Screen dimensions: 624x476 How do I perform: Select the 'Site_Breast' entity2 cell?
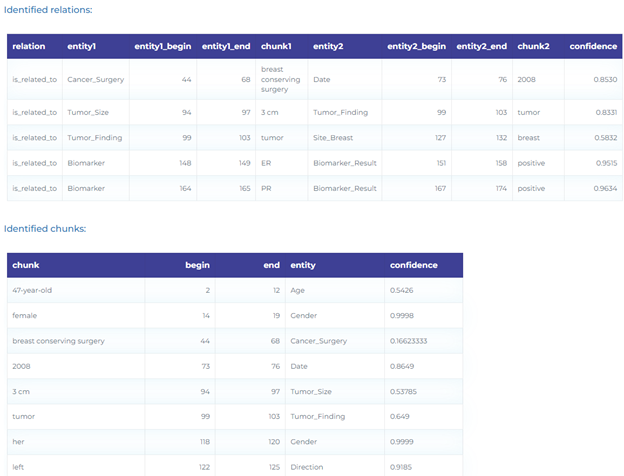[333, 138]
